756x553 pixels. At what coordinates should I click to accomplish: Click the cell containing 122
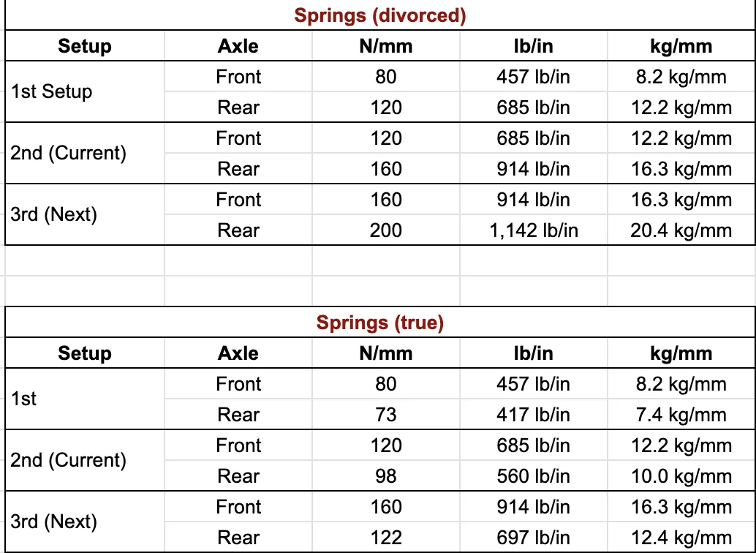click(386, 537)
